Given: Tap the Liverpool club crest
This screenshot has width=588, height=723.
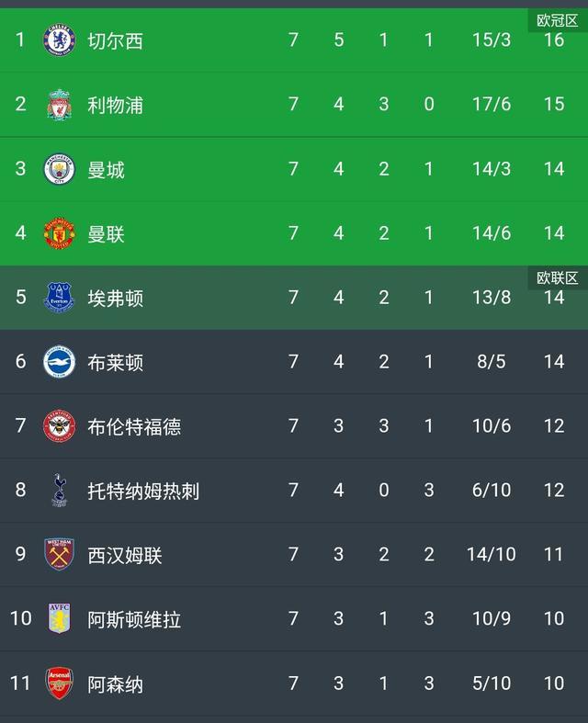Looking at the screenshot, I should coord(59,105).
